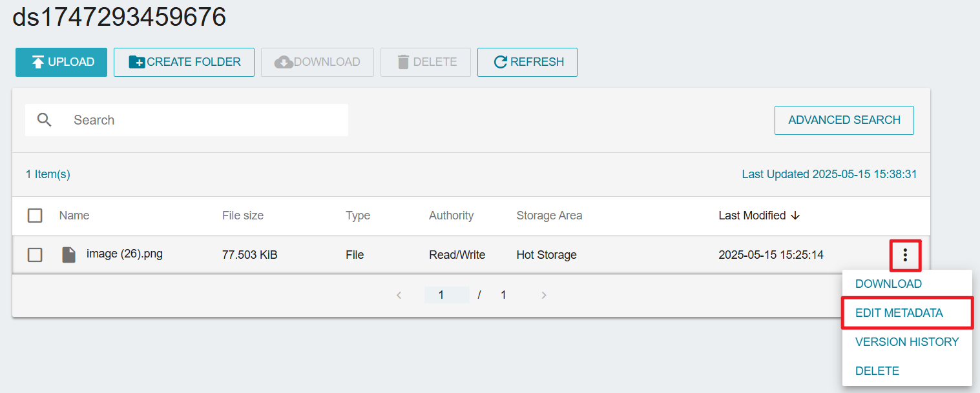Click the Create Folder button
This screenshot has height=393, width=980.
tap(184, 62)
